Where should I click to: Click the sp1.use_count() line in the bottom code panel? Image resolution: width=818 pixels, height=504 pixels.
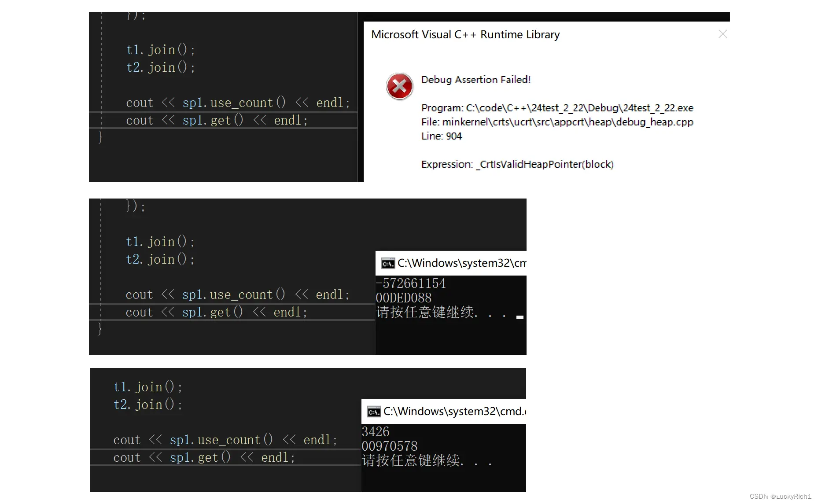click(225, 440)
